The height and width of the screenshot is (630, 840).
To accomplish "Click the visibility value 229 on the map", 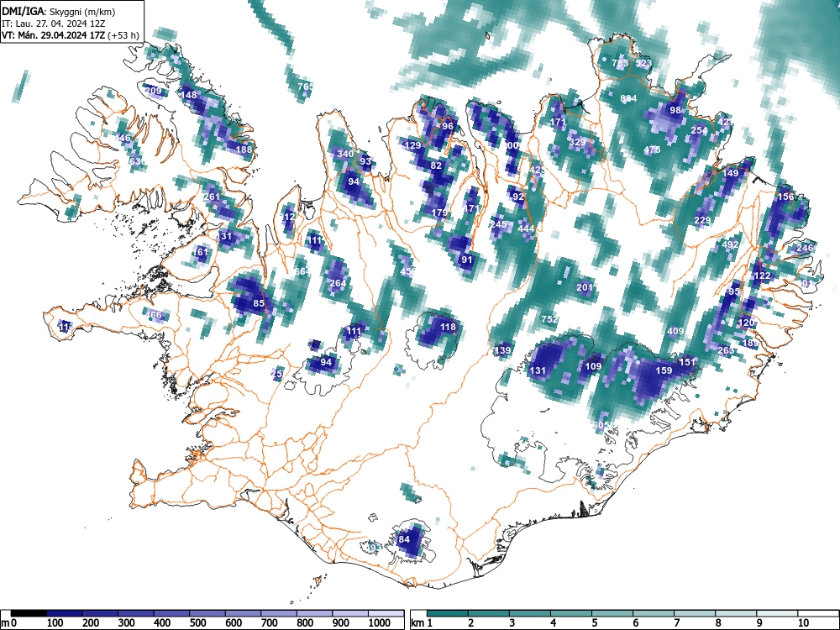I will click(x=702, y=220).
